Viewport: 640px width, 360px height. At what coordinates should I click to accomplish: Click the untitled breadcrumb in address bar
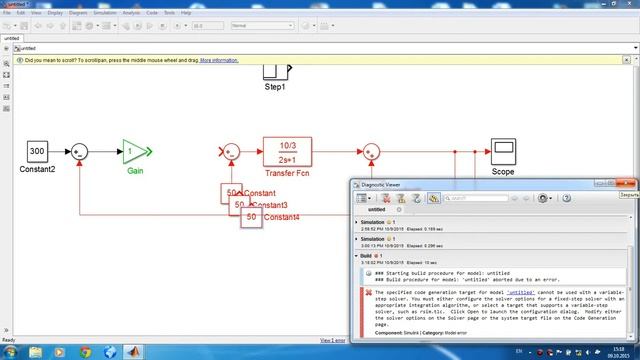tap(28, 48)
